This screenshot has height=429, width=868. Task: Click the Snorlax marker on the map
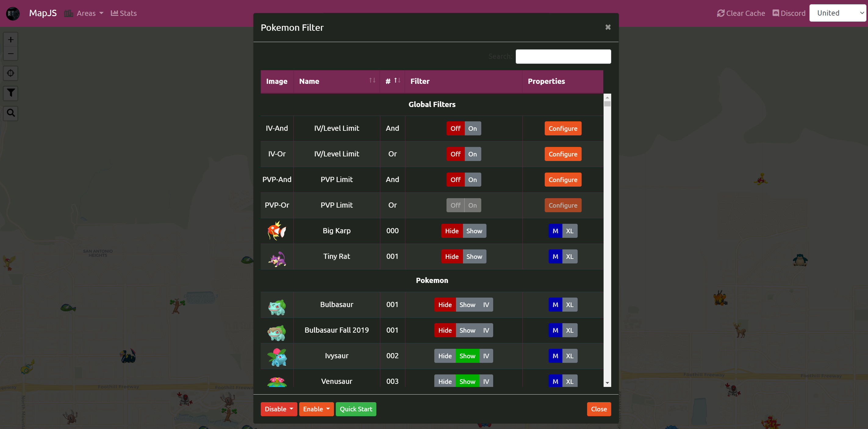pos(800,260)
